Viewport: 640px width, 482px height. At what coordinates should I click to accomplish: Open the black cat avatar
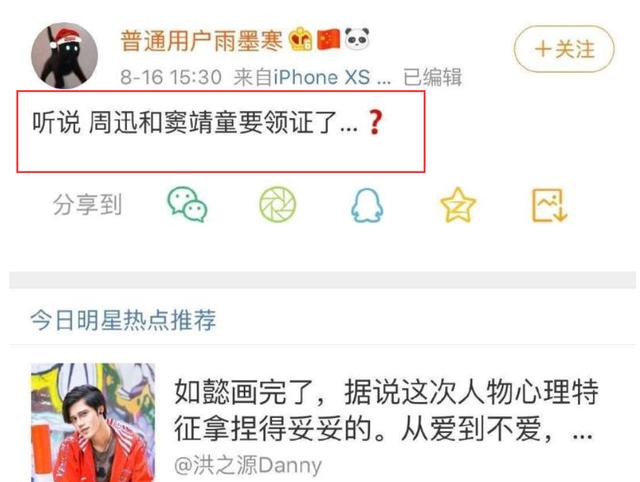[x=64, y=56]
